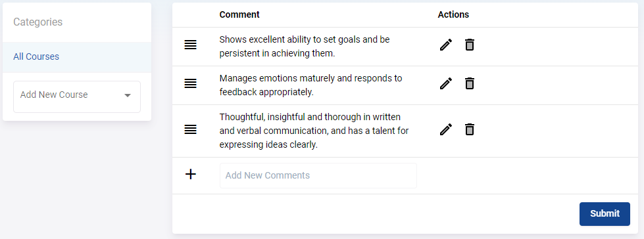This screenshot has width=644, height=239.
Task: Click the plus icon to add comment
Action: (x=191, y=175)
